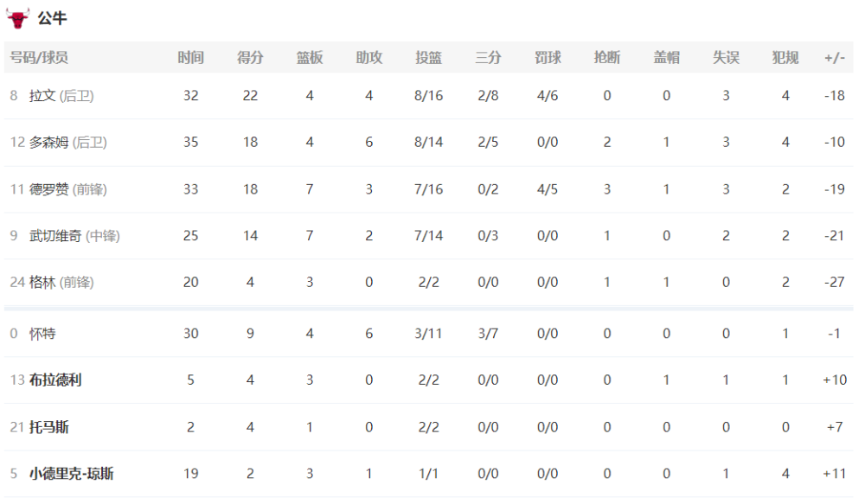The width and height of the screenshot is (865, 504).
Task: Click the 号码/球员 header cell
Action: 39,57
